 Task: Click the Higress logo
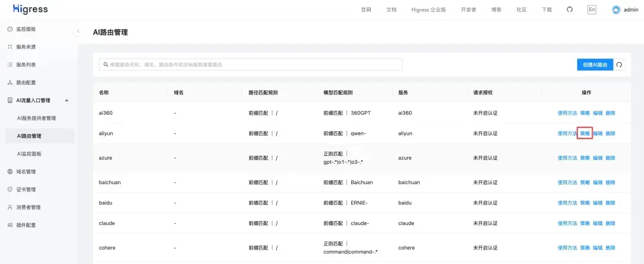click(30, 9)
